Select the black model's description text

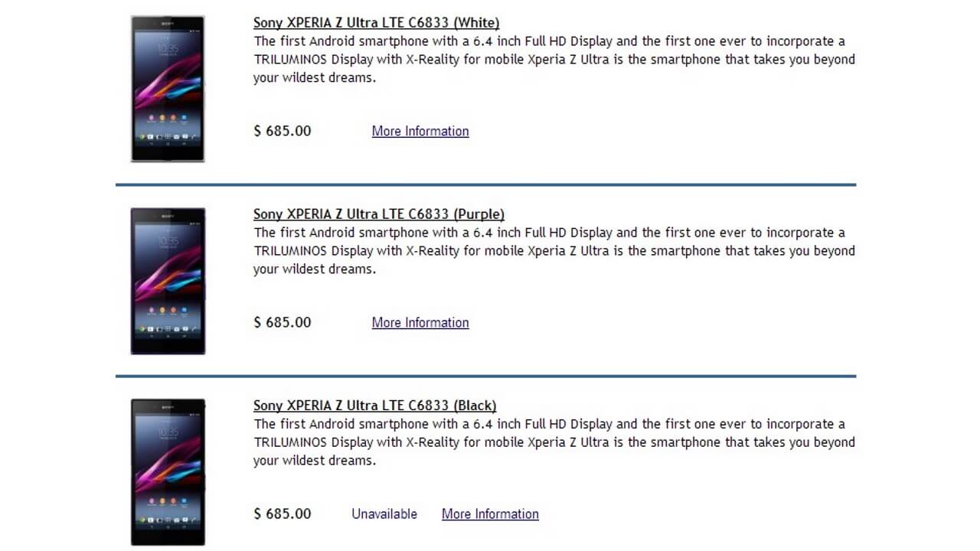point(554,442)
